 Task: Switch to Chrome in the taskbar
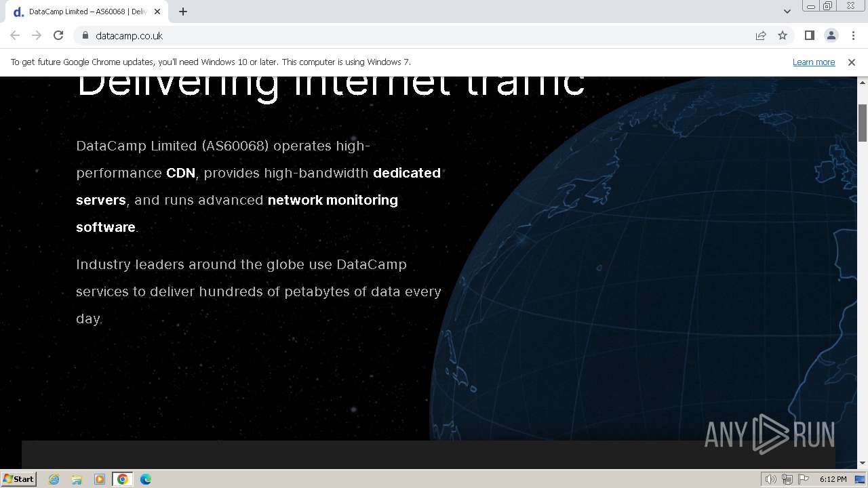pyautogui.click(x=123, y=479)
